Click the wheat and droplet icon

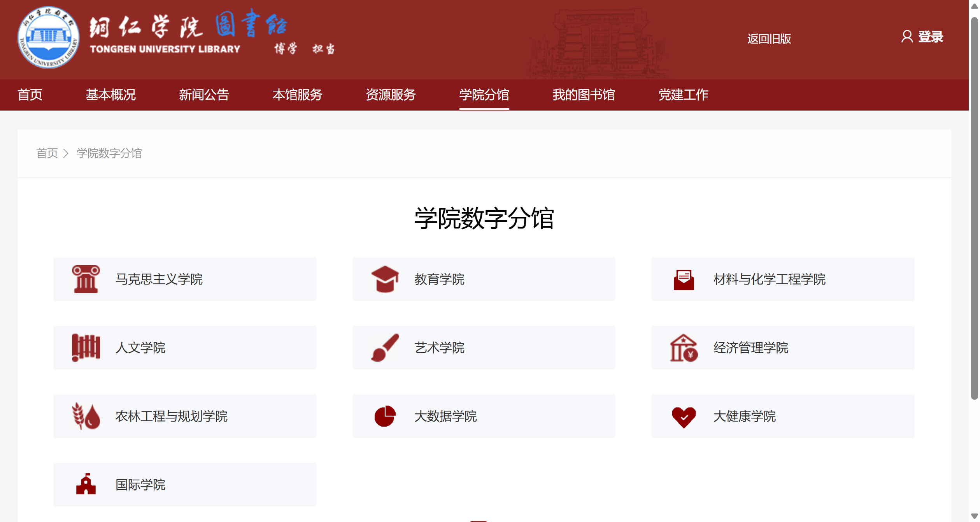click(86, 416)
